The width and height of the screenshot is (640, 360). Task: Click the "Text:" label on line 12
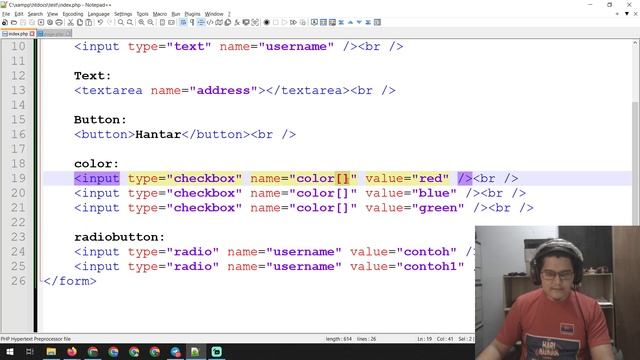tap(93, 76)
